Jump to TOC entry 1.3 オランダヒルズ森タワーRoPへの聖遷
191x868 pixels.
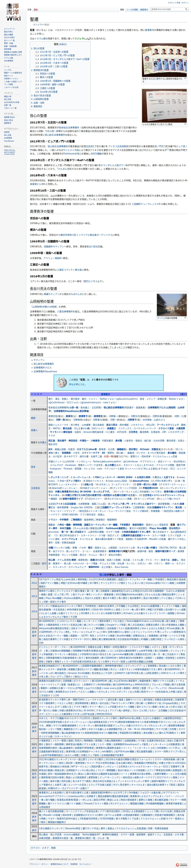pos(62,59)
